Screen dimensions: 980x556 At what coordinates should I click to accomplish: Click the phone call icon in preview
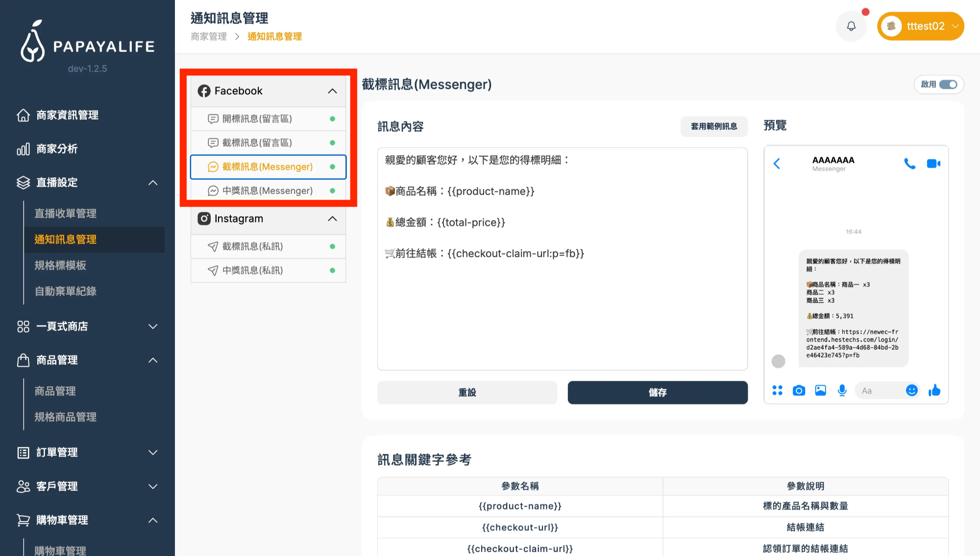[x=909, y=164]
